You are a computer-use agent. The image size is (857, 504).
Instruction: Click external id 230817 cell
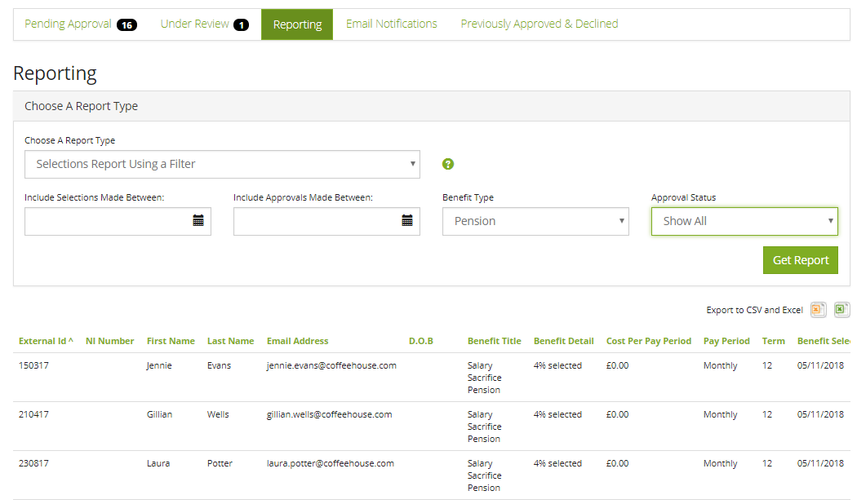(33, 463)
